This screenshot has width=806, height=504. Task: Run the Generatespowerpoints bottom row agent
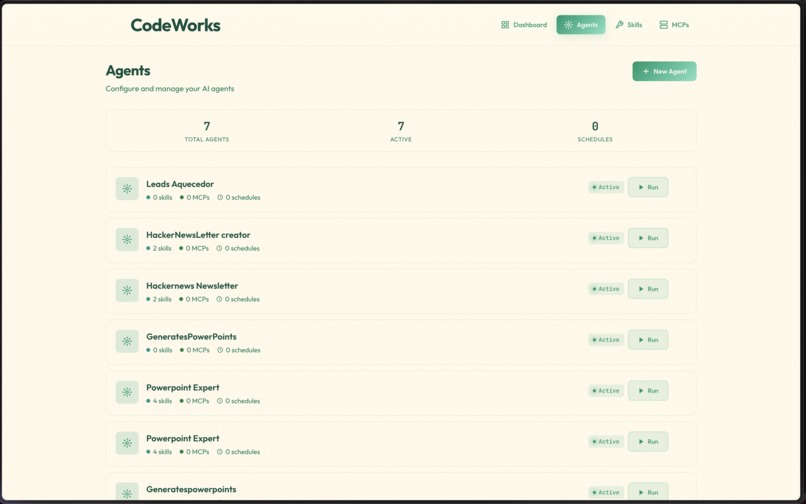click(648, 492)
